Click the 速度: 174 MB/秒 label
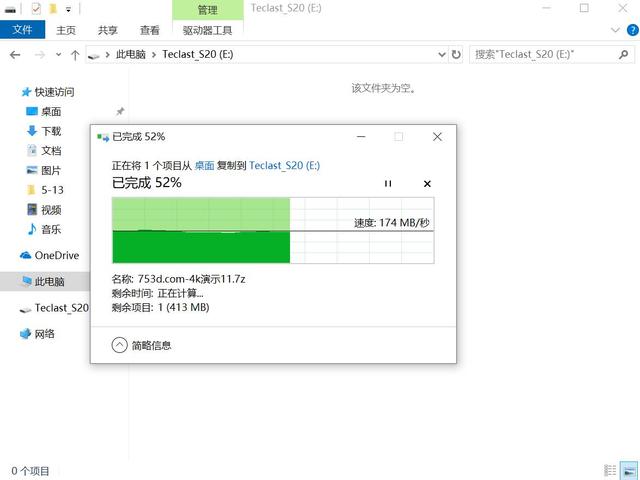The image size is (640, 480). pyautogui.click(x=391, y=223)
